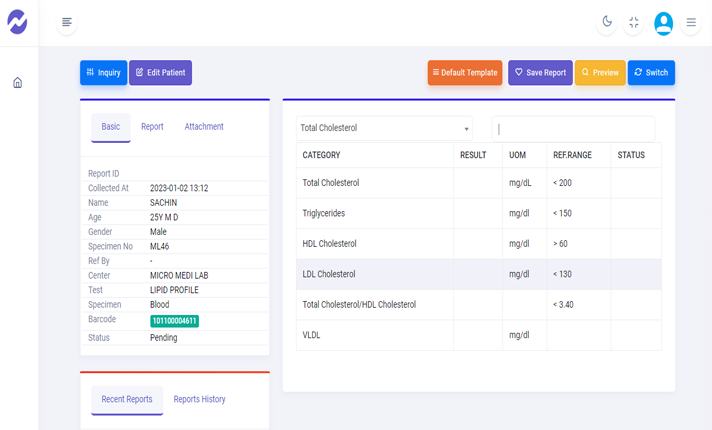
Task: Toggle fullscreen mode icon
Action: (x=634, y=22)
